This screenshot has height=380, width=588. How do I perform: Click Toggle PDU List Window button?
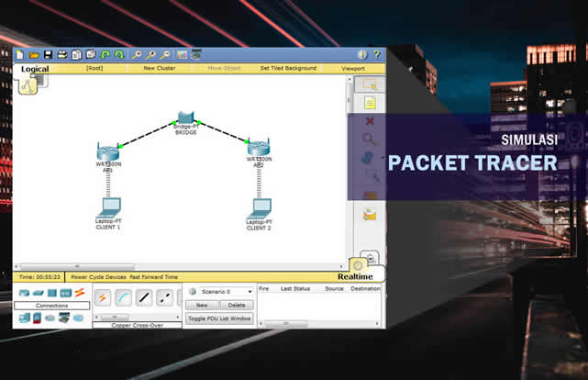[x=219, y=319]
